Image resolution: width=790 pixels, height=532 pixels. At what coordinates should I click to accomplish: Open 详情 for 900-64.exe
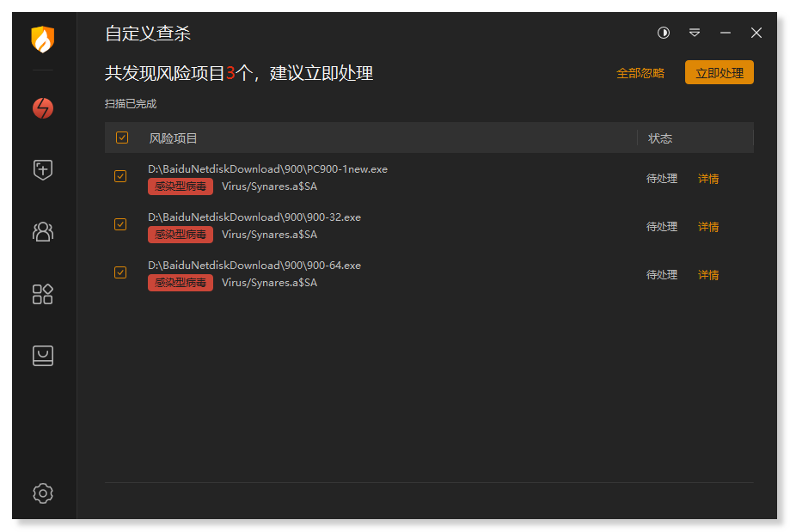708,275
